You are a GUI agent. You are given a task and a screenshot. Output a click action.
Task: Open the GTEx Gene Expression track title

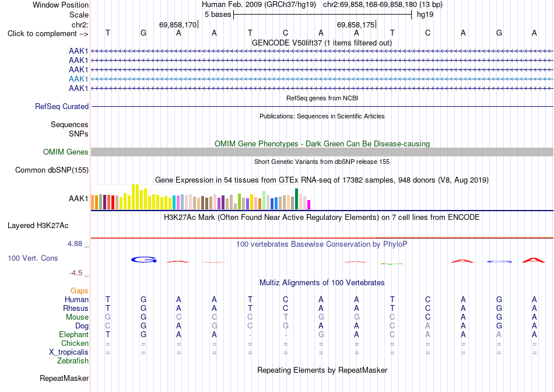click(321, 180)
